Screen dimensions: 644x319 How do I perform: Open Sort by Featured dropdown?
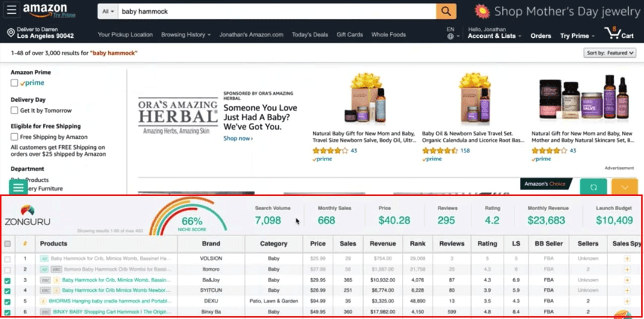click(611, 53)
